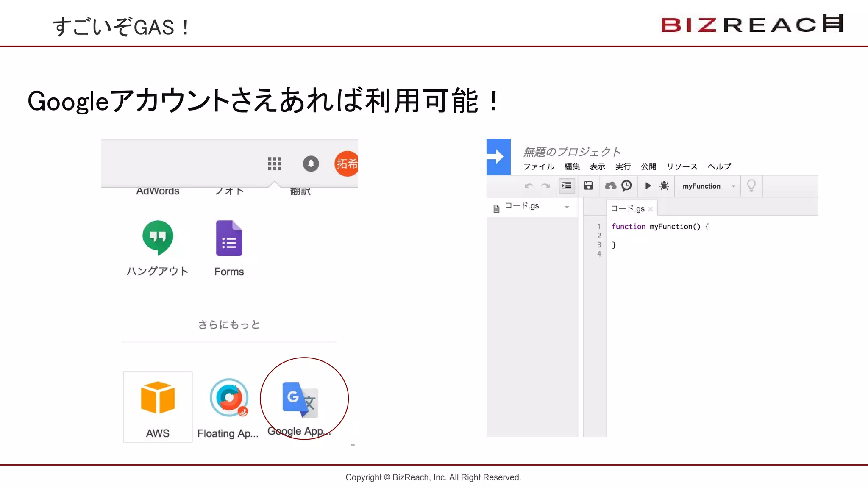Open the myFunction selector dropdown
This screenshot has height=488, width=868.
click(708, 186)
